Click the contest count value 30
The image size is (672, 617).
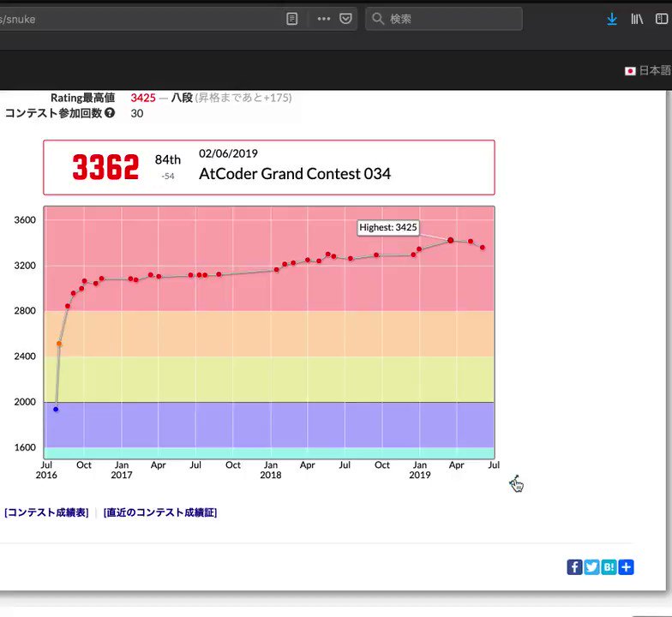coord(137,113)
